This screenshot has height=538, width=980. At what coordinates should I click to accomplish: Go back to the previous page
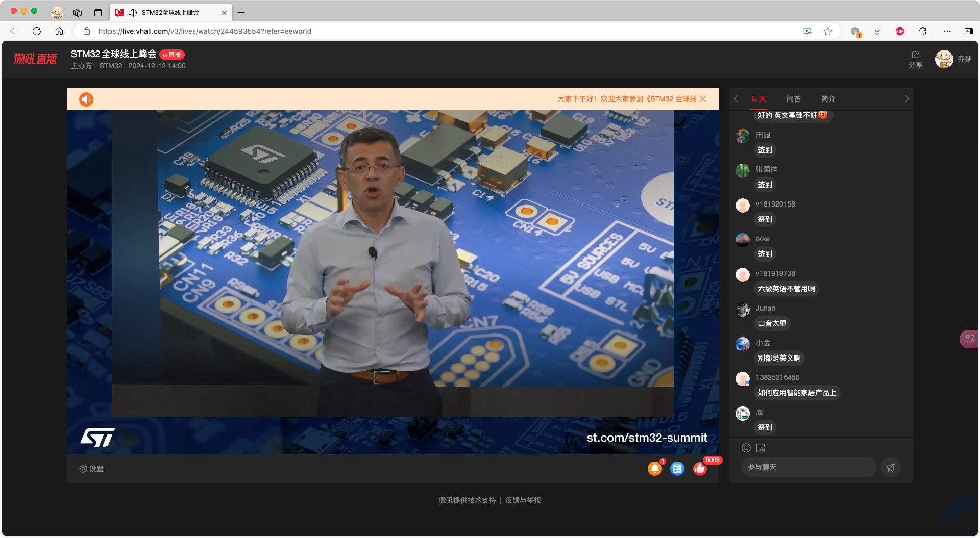(x=14, y=31)
